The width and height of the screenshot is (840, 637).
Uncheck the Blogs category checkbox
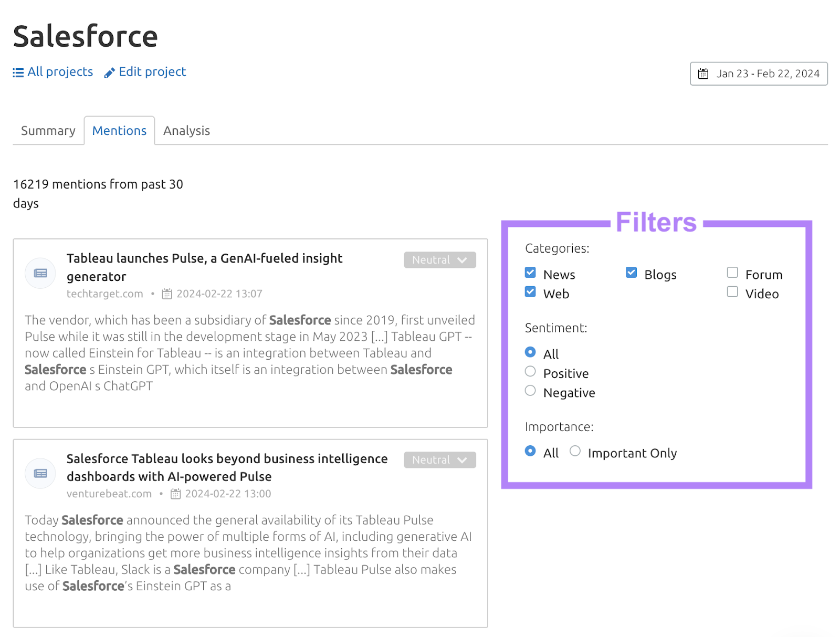631,273
